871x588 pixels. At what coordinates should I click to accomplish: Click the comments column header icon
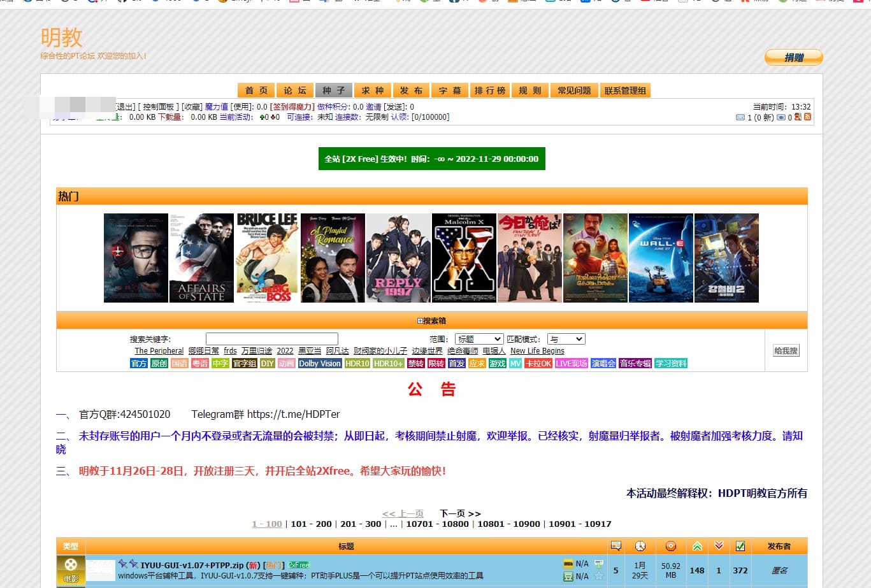pos(615,546)
